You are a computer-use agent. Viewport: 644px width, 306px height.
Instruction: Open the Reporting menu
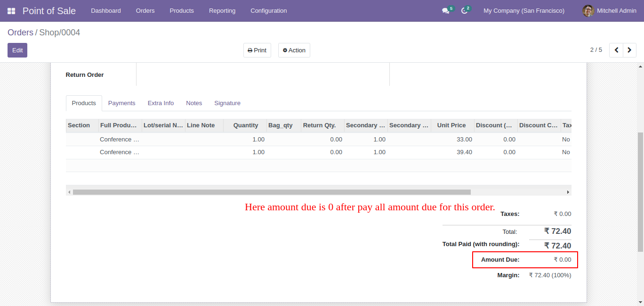pyautogui.click(x=222, y=11)
